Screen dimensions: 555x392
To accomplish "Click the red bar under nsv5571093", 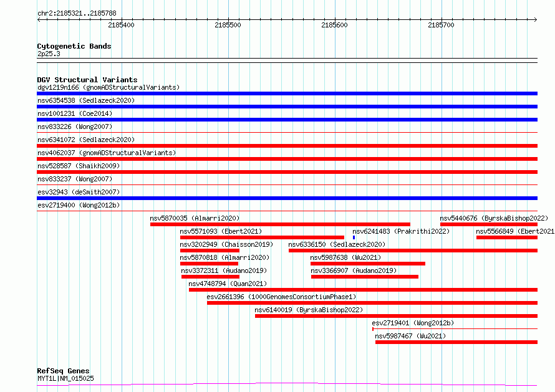I will (x=262, y=237).
